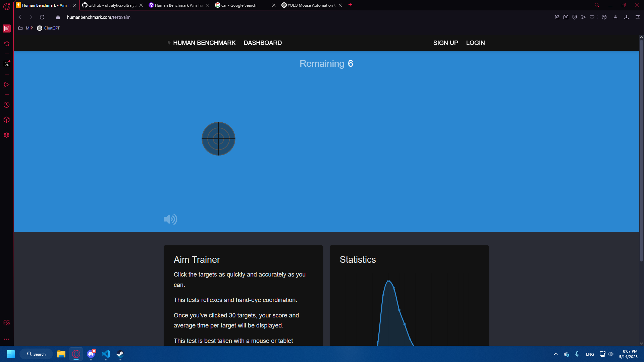The width and height of the screenshot is (644, 362).
Task: Open the ChatGPT bookmark
Action: point(48,28)
